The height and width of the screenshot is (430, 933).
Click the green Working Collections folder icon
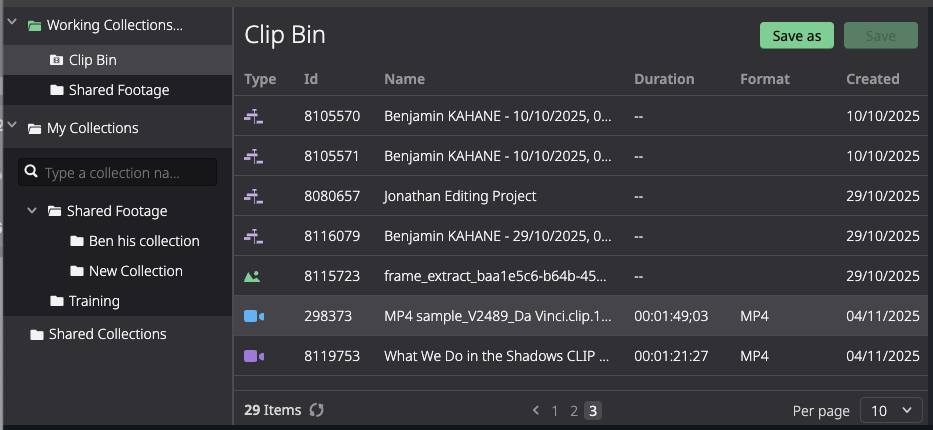[x=35, y=26]
